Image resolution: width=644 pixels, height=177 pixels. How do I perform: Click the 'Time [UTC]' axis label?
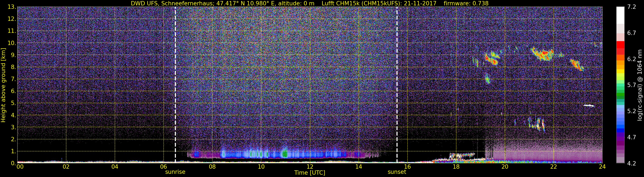coord(310,173)
